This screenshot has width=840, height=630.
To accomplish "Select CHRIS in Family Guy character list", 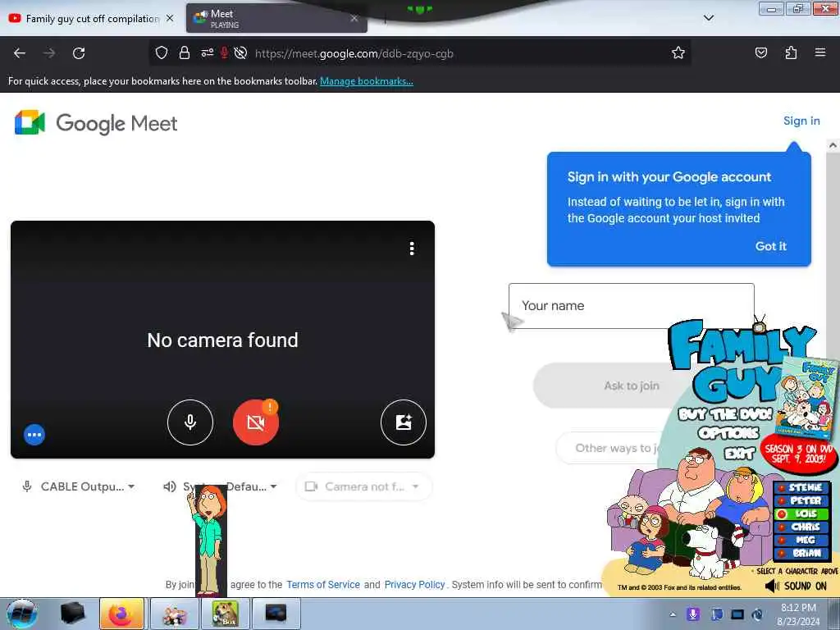I will [802, 527].
